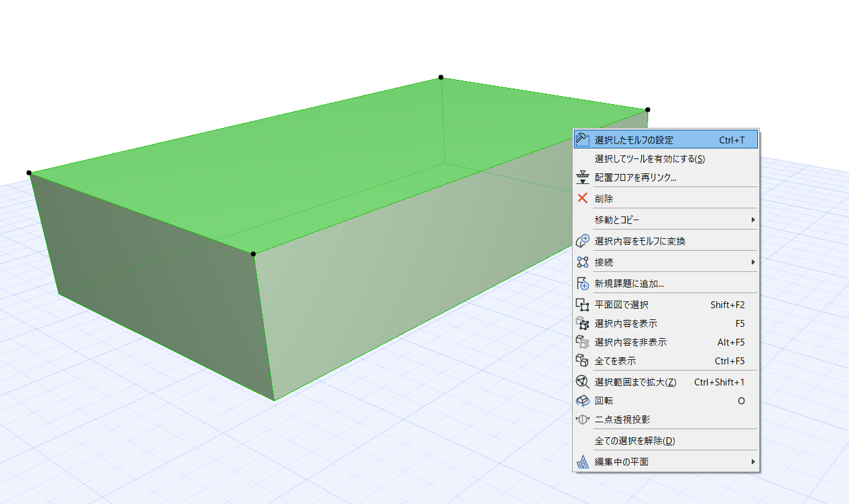Click the morph's leftmost black corner node
The image size is (849, 504).
pos(29,173)
